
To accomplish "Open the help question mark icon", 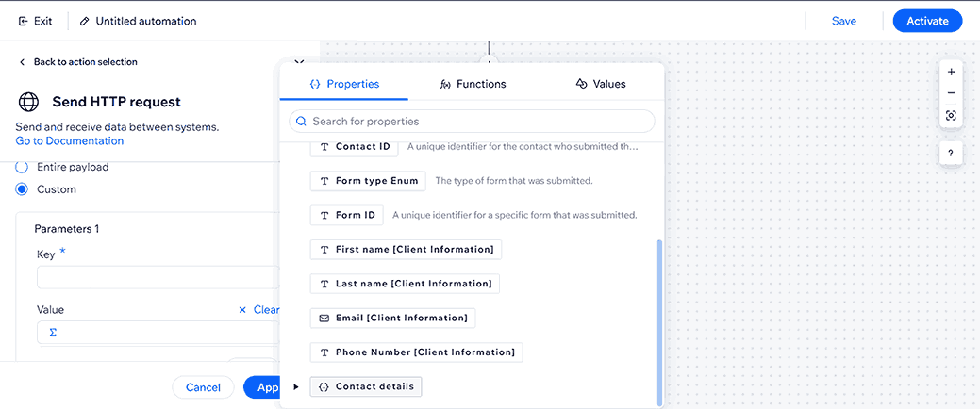I will [951, 154].
